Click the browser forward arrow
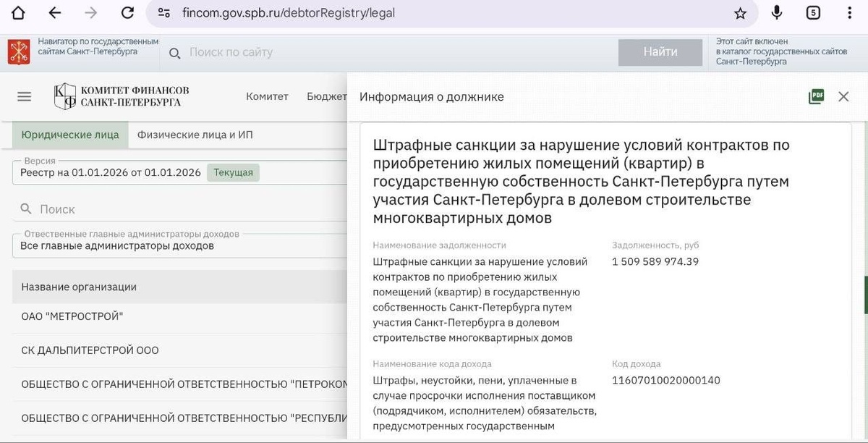Screen dimensions: 868x443 pyautogui.click(x=91, y=13)
